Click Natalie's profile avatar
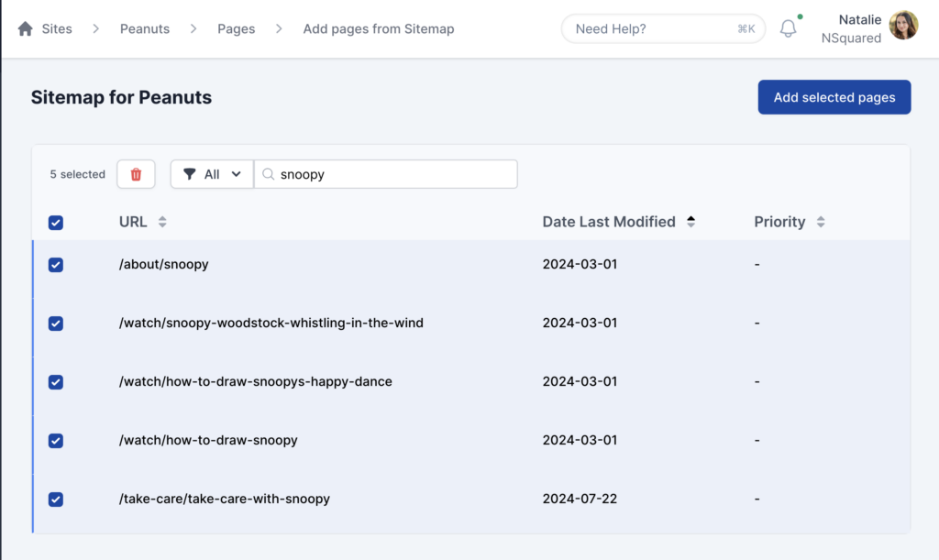The image size is (939, 560). pyautogui.click(x=903, y=26)
